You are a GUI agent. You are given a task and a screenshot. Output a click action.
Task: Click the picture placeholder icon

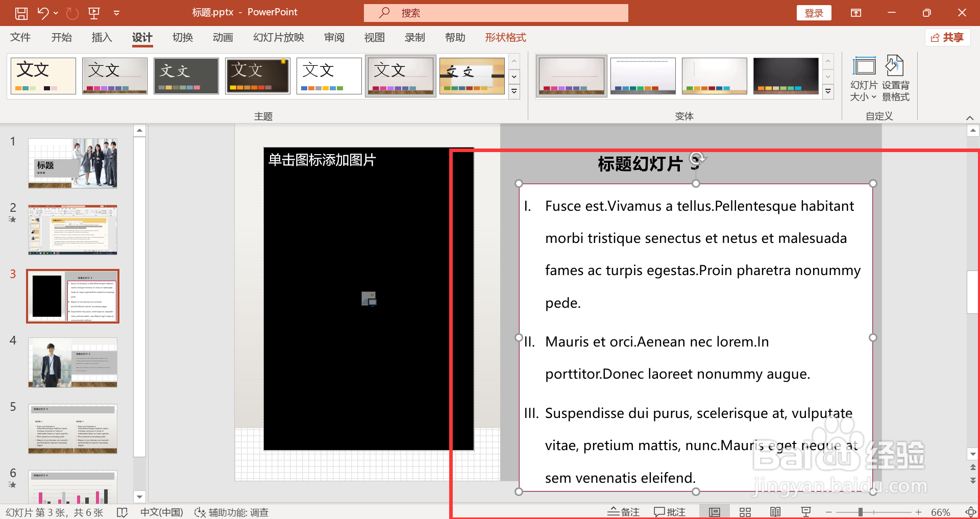tap(369, 299)
